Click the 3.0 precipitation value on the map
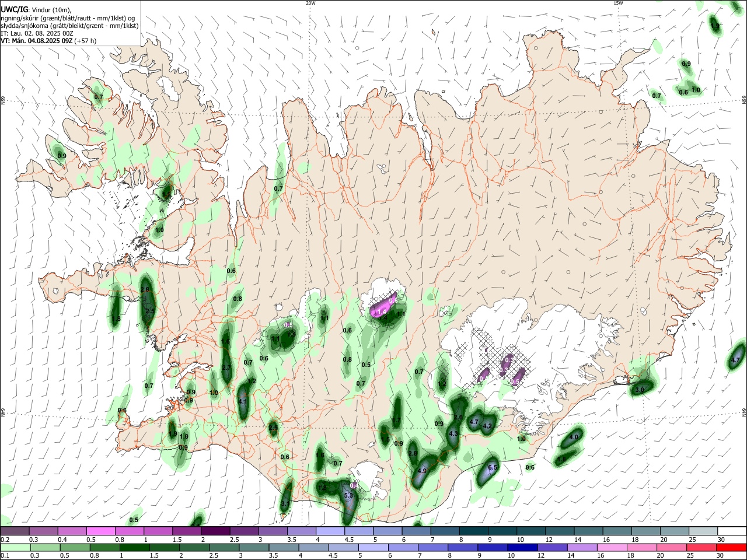The image size is (747, 560). click(640, 390)
